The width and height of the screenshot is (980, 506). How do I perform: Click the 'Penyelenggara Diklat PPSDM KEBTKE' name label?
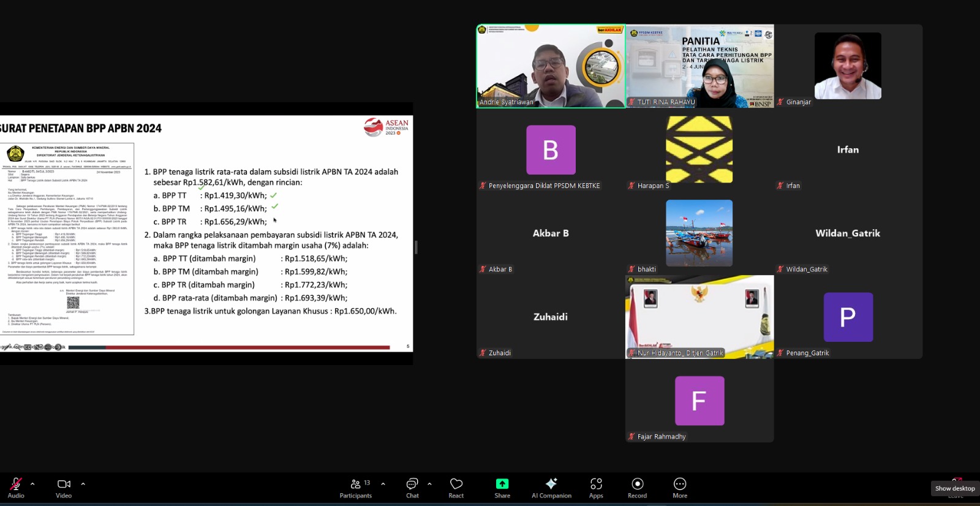[545, 186]
